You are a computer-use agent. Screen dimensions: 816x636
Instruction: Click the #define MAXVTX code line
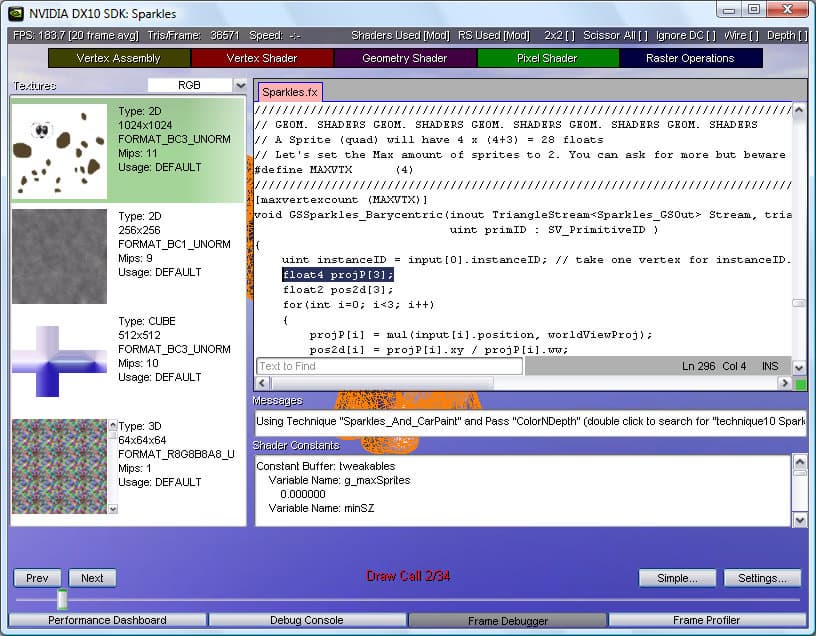coord(334,170)
